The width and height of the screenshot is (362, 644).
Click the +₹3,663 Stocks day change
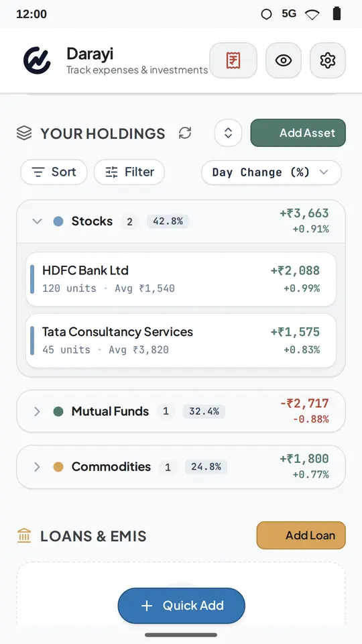(x=304, y=213)
